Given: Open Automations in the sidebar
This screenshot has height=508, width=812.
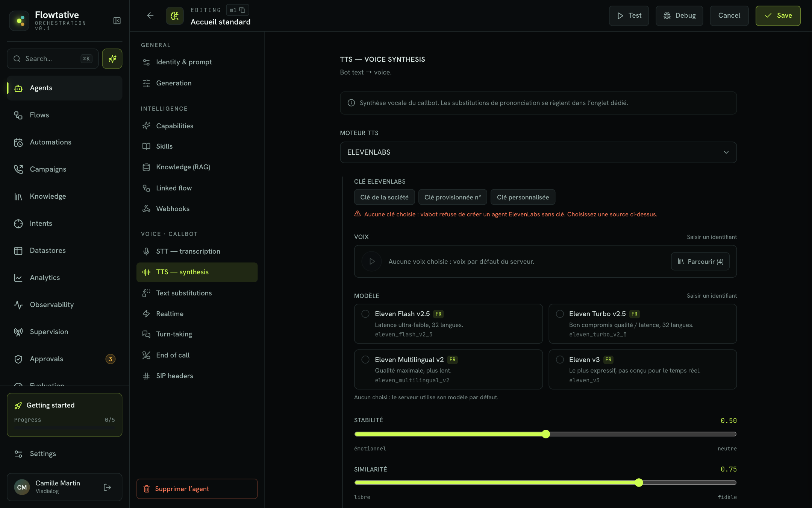Looking at the screenshot, I should click(64, 142).
